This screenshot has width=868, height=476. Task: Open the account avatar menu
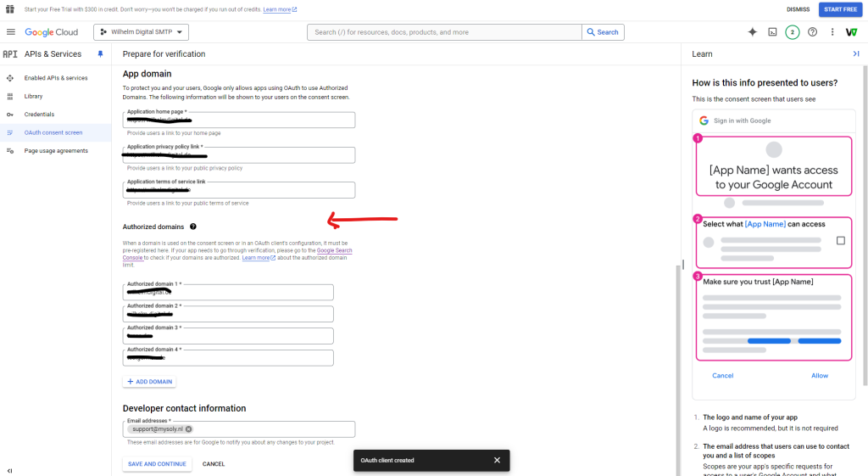(851, 32)
